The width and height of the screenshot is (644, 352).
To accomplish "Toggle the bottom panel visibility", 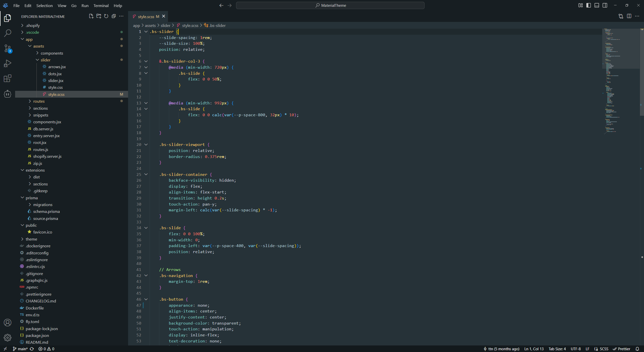I will pos(597,5).
